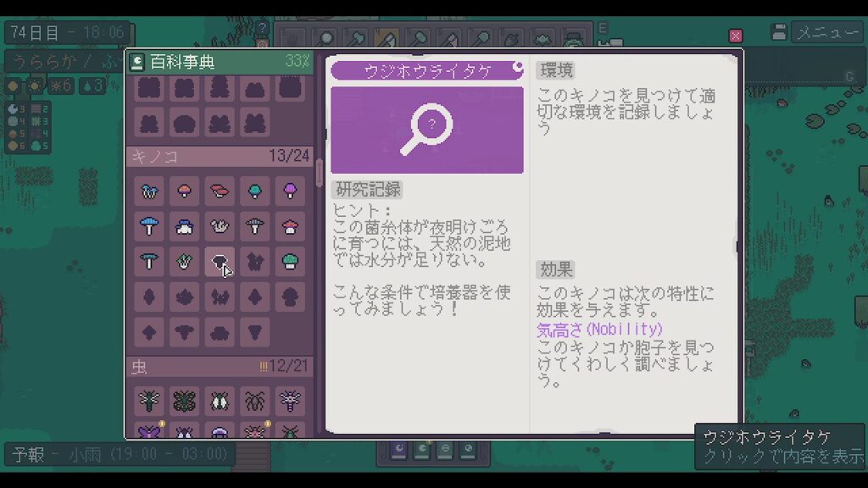This screenshot has width=868, height=488.
Task: Click the 74日目 date and time display
Action: pyautogui.click(x=68, y=33)
